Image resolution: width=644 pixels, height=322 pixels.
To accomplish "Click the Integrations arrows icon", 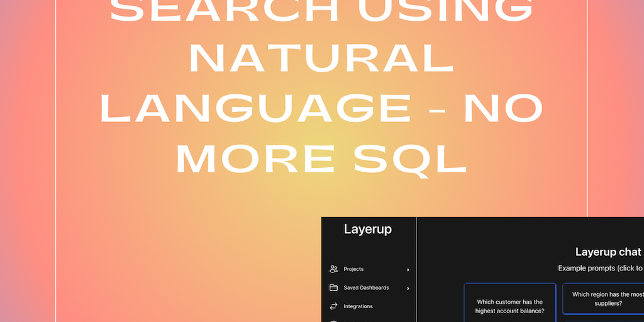I will pyautogui.click(x=333, y=306).
